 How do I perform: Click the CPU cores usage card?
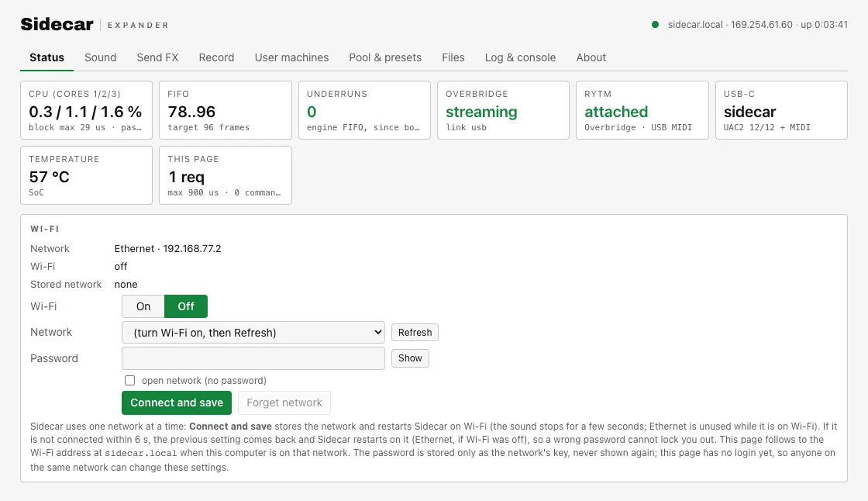86,110
